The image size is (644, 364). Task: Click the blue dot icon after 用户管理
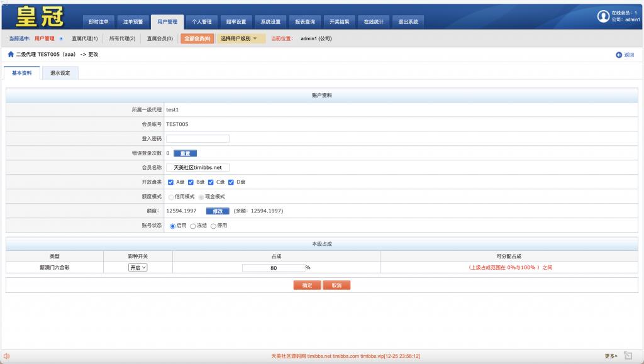[x=61, y=38]
